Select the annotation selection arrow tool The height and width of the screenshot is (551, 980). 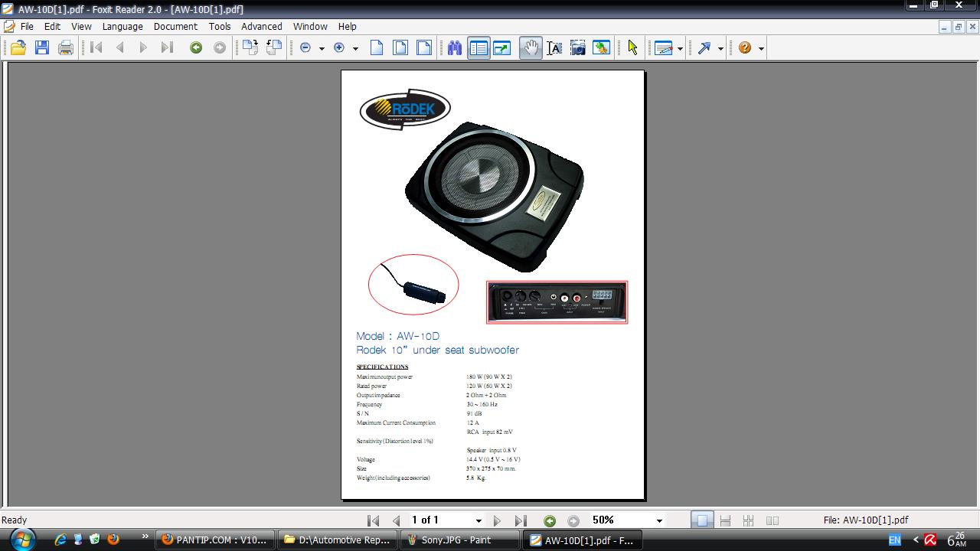[x=632, y=48]
